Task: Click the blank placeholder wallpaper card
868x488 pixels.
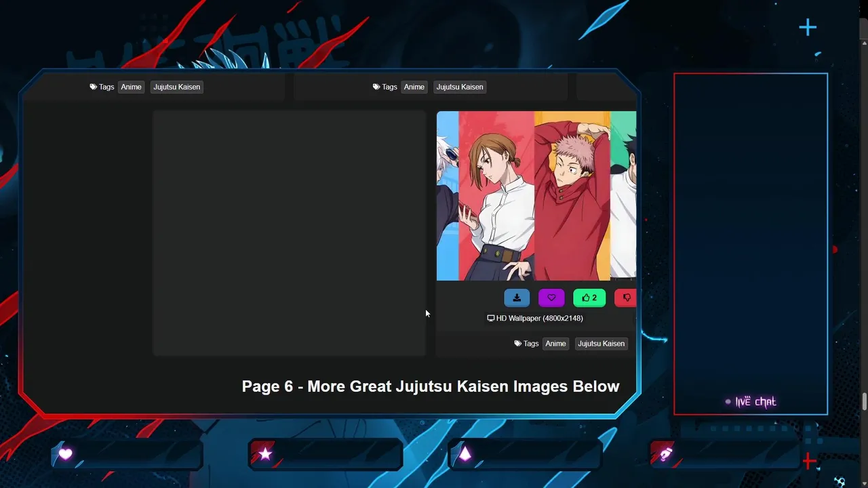Action: point(290,233)
